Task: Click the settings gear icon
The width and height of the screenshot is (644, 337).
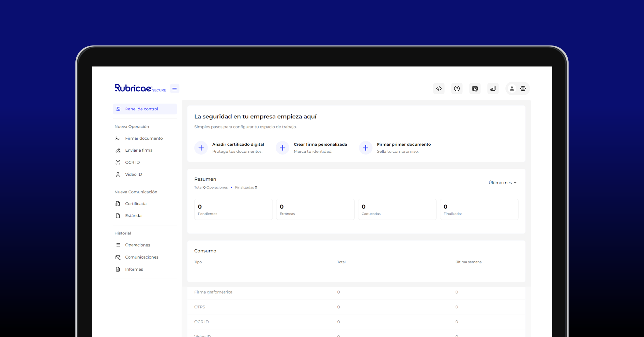Action: (523, 89)
